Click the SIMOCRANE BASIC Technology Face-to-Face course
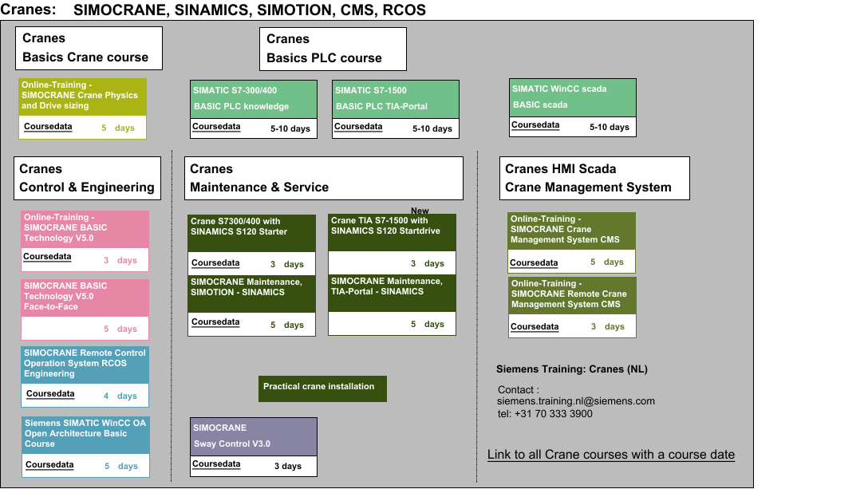The image size is (868, 489). tap(85, 296)
